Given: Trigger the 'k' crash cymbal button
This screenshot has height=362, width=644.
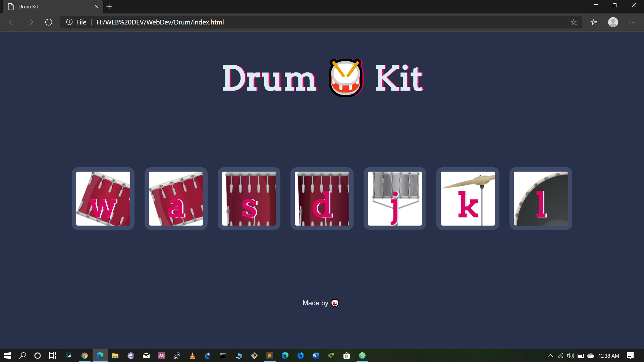Looking at the screenshot, I should click(468, 198).
